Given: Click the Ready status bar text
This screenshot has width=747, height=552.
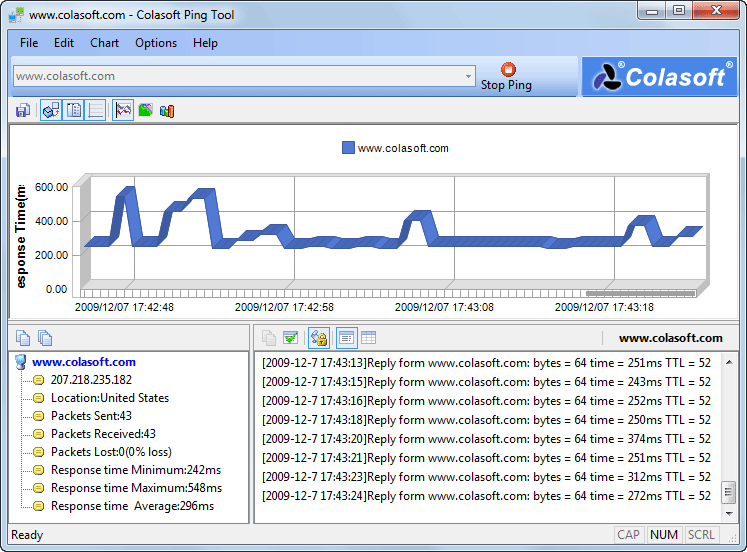Looking at the screenshot, I should pyautogui.click(x=27, y=535).
